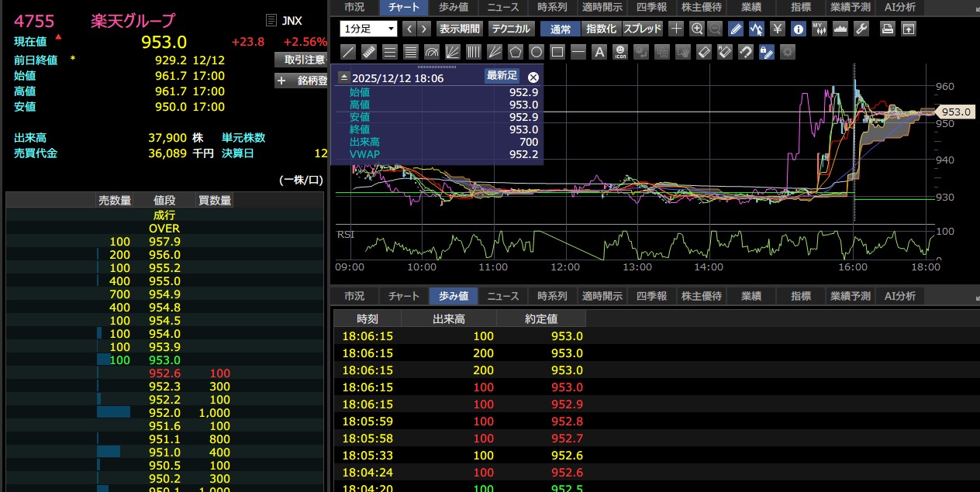Toggle the magnet snap tool
This screenshot has height=492, width=980.
[746, 53]
